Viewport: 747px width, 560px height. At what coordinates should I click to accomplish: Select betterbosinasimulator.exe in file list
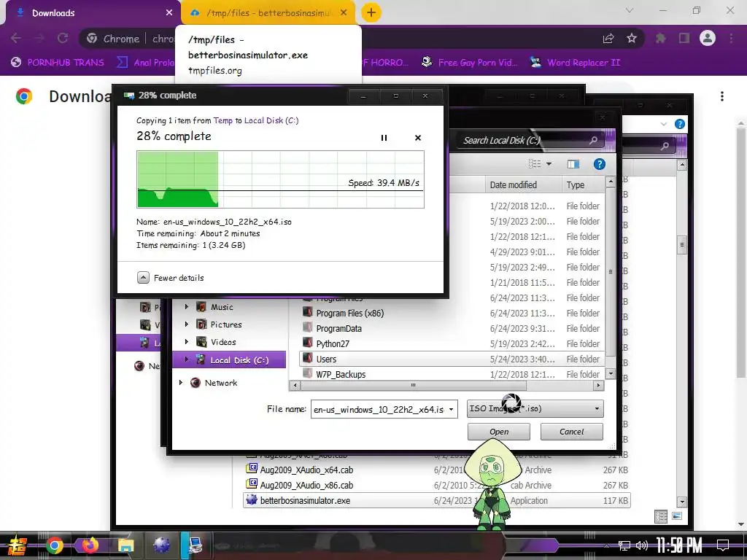[x=437, y=500]
